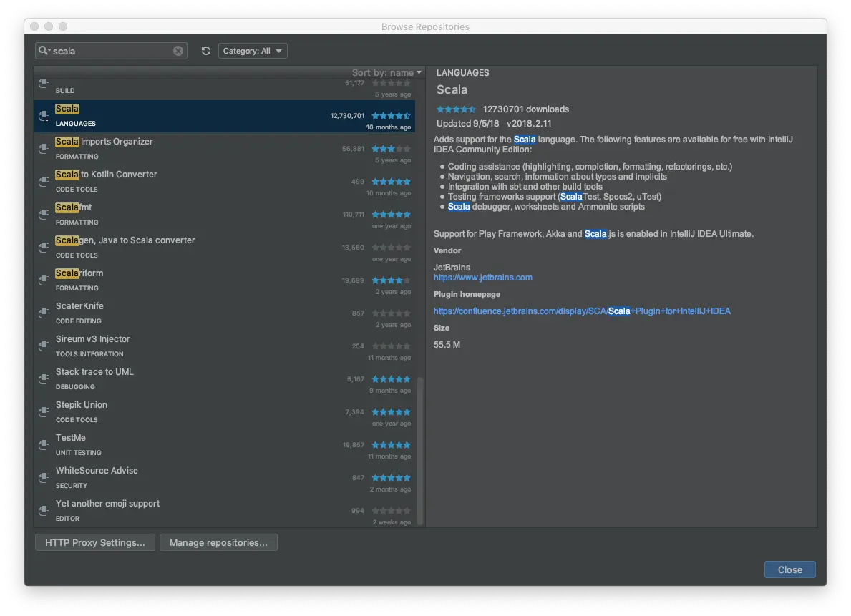Screen dimensions: 851x616
Task: Click the star rating of Scalafmt row
Action: tap(392, 215)
